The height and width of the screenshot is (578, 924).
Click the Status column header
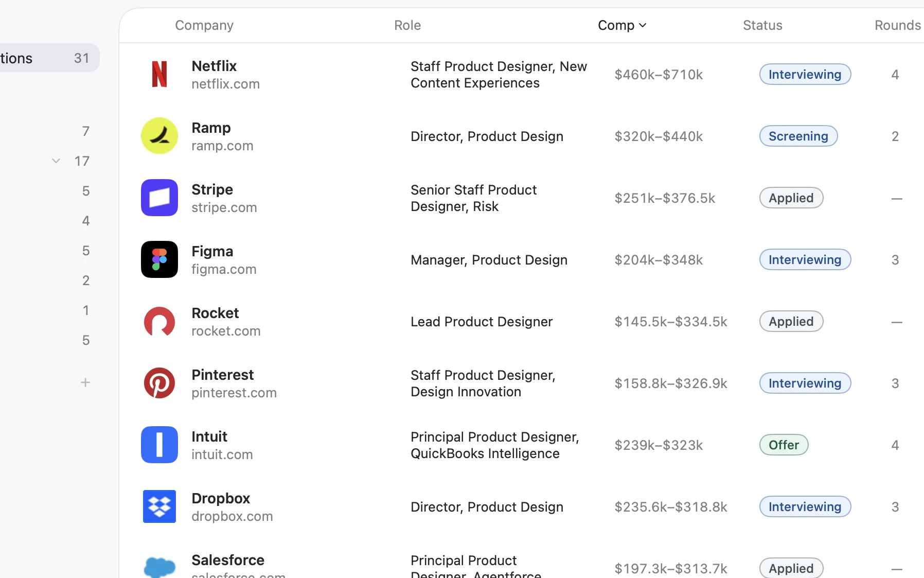762,25
